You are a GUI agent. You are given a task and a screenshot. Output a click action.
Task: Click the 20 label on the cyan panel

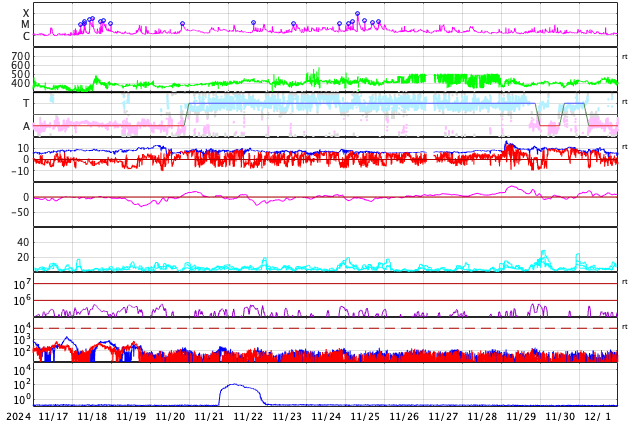(x=23, y=257)
